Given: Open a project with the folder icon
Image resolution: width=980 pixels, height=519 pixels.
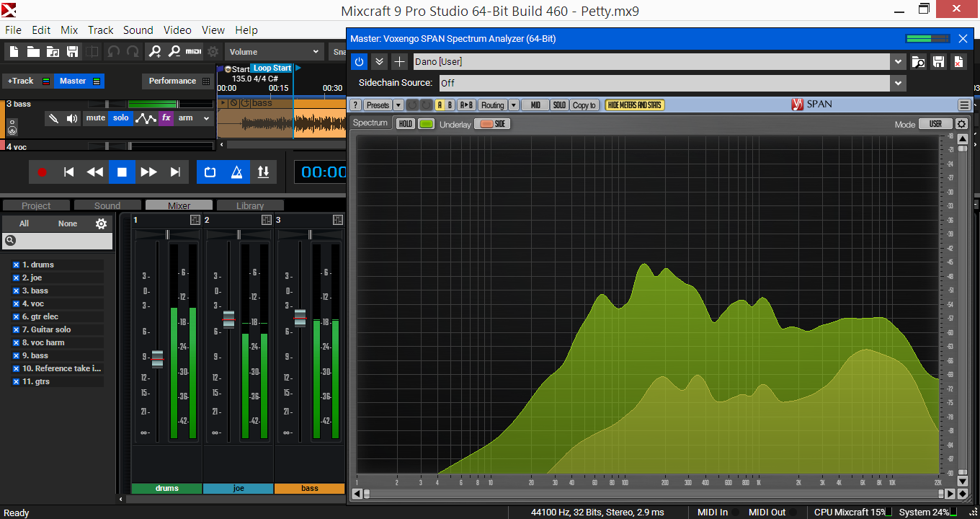Looking at the screenshot, I should point(33,52).
